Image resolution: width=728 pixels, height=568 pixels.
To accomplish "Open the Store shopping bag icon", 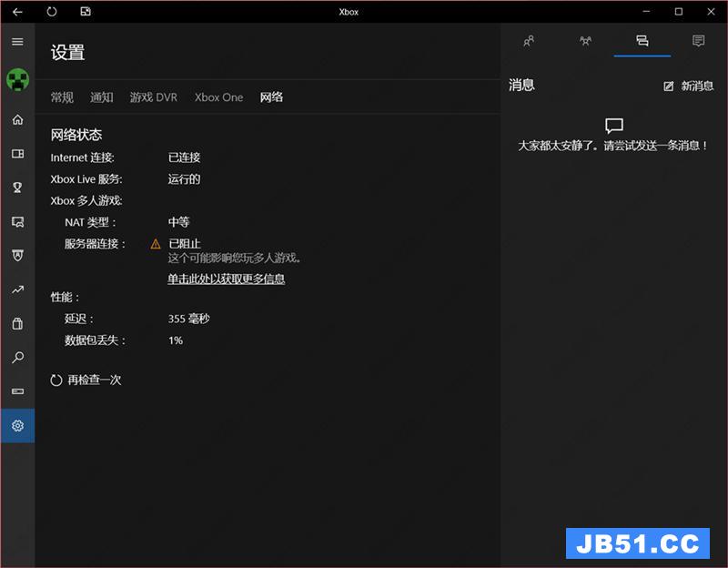I will (x=17, y=324).
